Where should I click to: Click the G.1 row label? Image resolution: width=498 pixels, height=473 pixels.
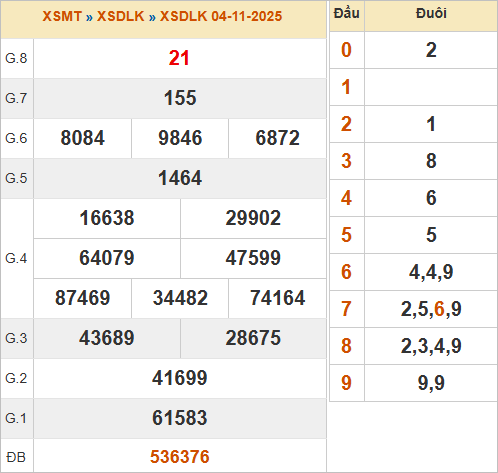point(16,418)
